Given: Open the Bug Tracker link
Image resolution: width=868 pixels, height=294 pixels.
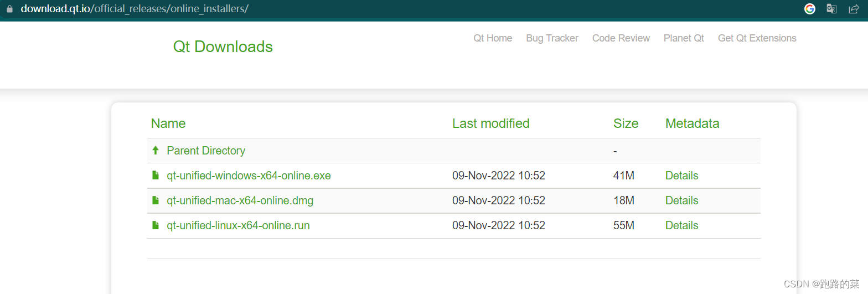Looking at the screenshot, I should [552, 38].
